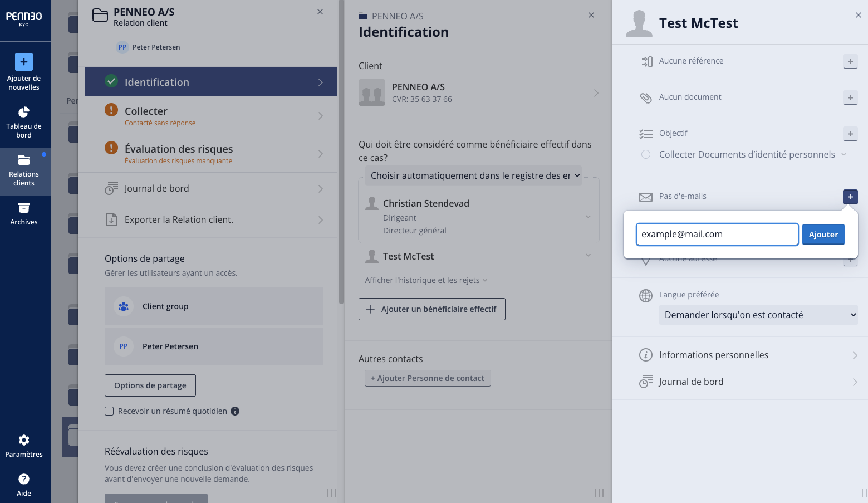Click the envelope icon beside Pas d'e-mails
Viewport: 868px width, 503px height.
click(x=646, y=197)
